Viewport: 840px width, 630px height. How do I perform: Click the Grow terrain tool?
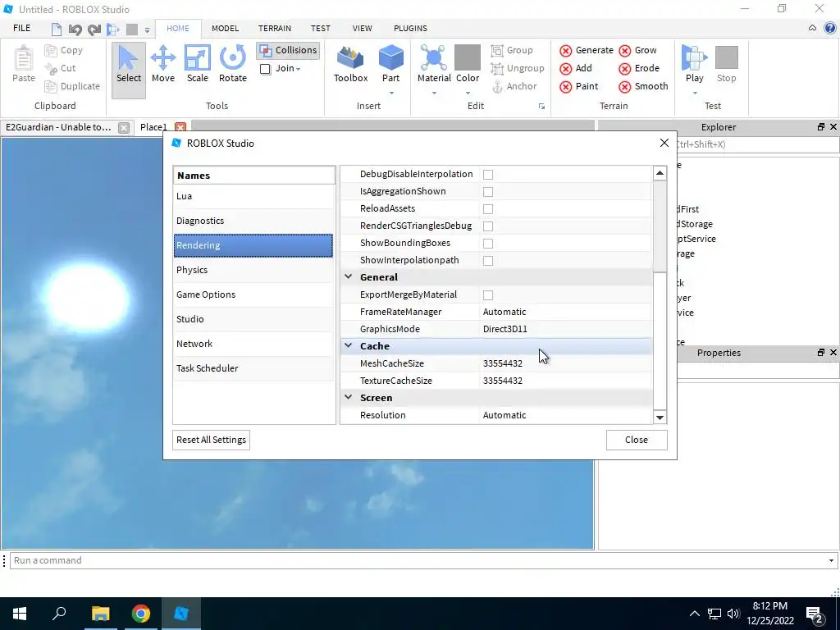[637, 50]
